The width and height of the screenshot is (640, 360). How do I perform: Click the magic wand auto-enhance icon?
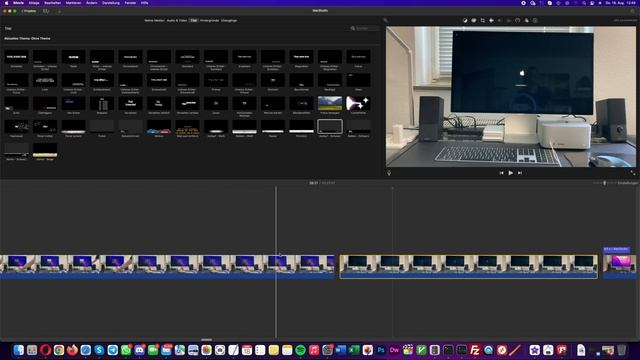[385, 20]
